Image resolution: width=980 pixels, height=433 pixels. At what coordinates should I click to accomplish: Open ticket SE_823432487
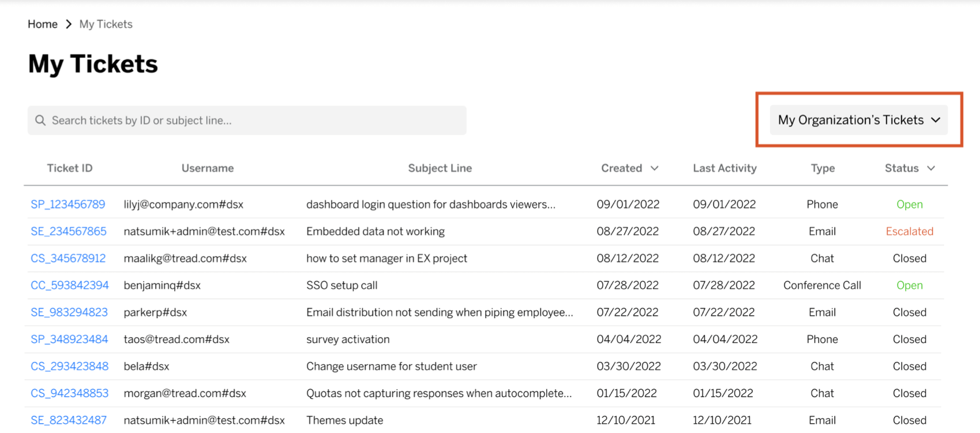[x=69, y=420]
